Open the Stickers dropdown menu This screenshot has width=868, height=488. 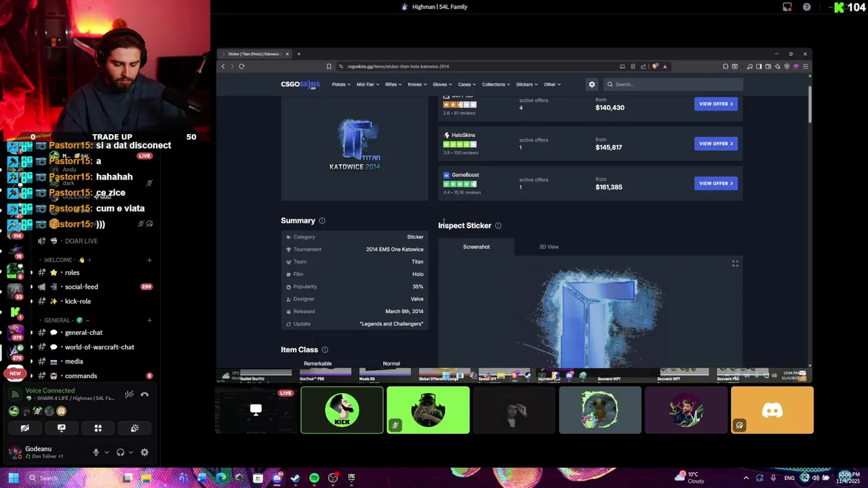pos(527,84)
